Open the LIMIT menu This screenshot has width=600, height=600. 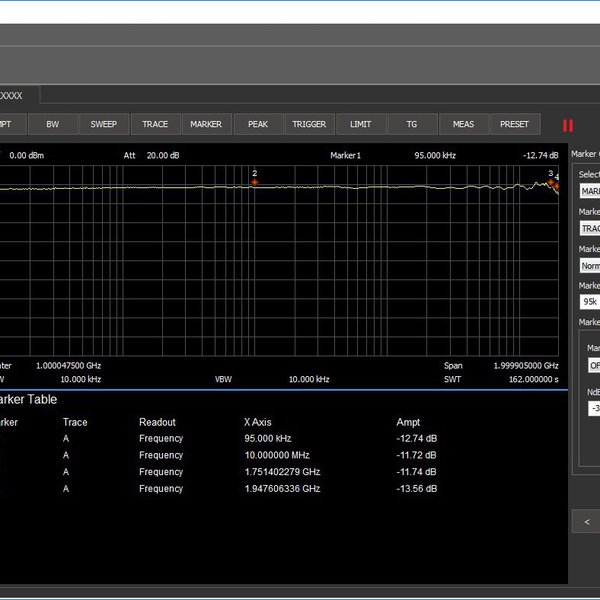360,124
